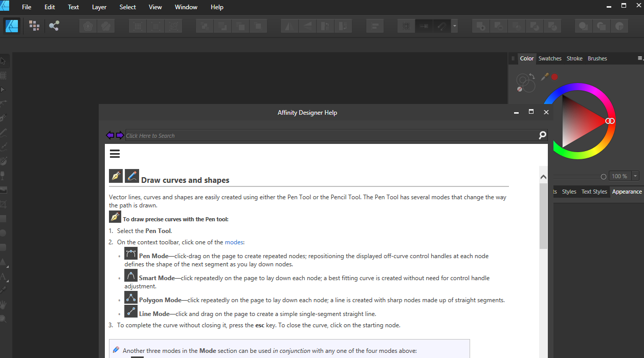
Task: Go forward using Help purple right arrow
Action: (120, 135)
